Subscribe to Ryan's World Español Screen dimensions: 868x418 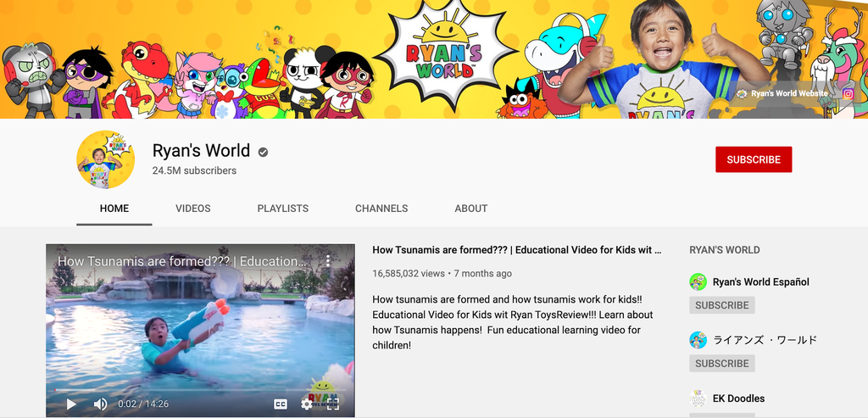(x=722, y=305)
